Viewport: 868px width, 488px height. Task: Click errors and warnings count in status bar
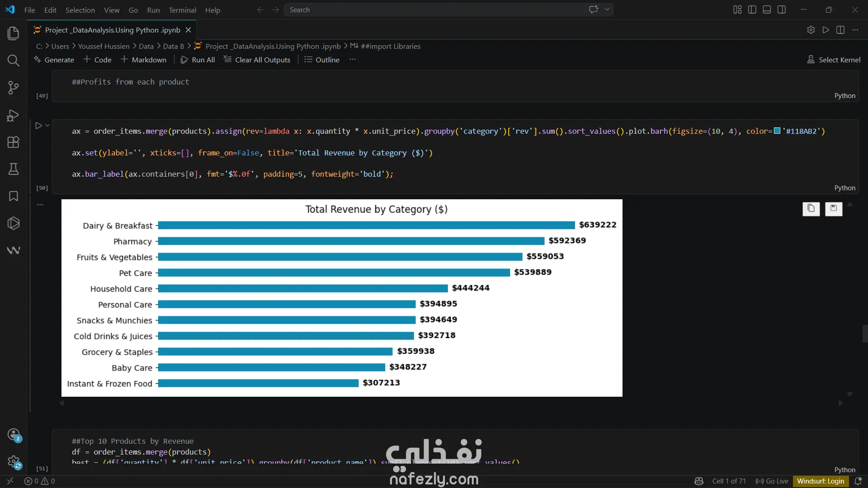(x=40, y=481)
